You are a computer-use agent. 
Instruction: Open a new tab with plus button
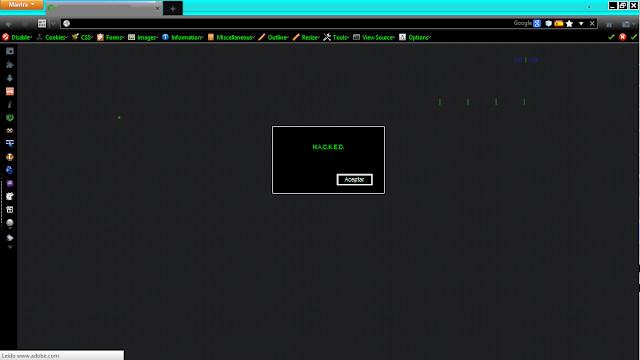pyautogui.click(x=173, y=8)
